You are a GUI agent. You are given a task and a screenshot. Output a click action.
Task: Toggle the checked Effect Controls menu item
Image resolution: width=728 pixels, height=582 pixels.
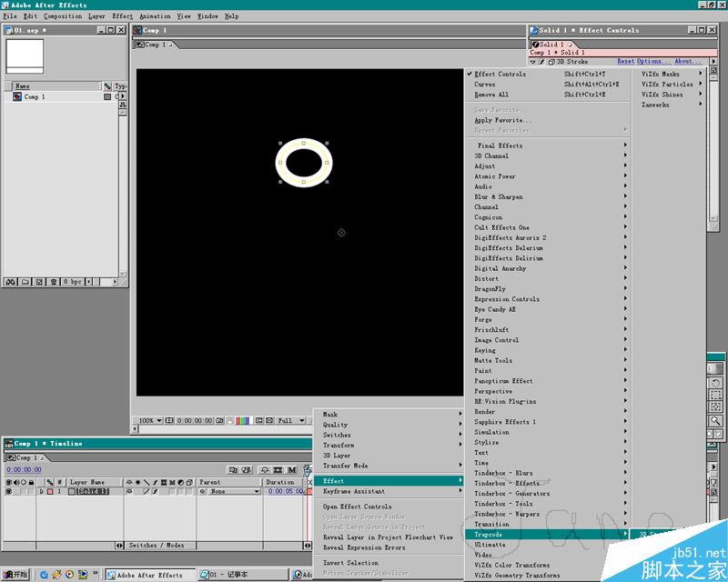(500, 74)
